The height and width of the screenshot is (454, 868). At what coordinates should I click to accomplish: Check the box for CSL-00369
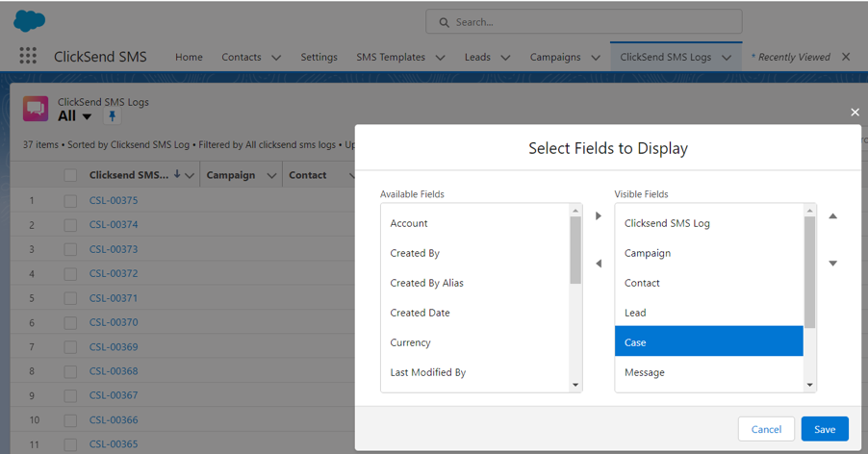click(x=70, y=347)
